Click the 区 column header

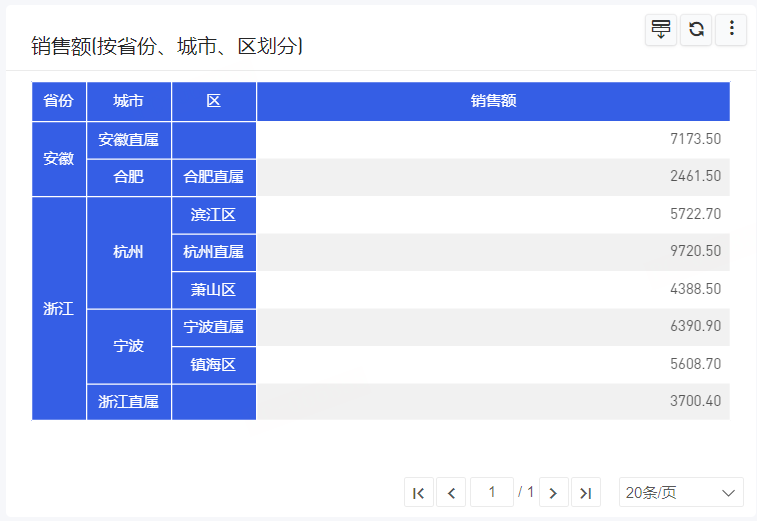[x=214, y=101]
